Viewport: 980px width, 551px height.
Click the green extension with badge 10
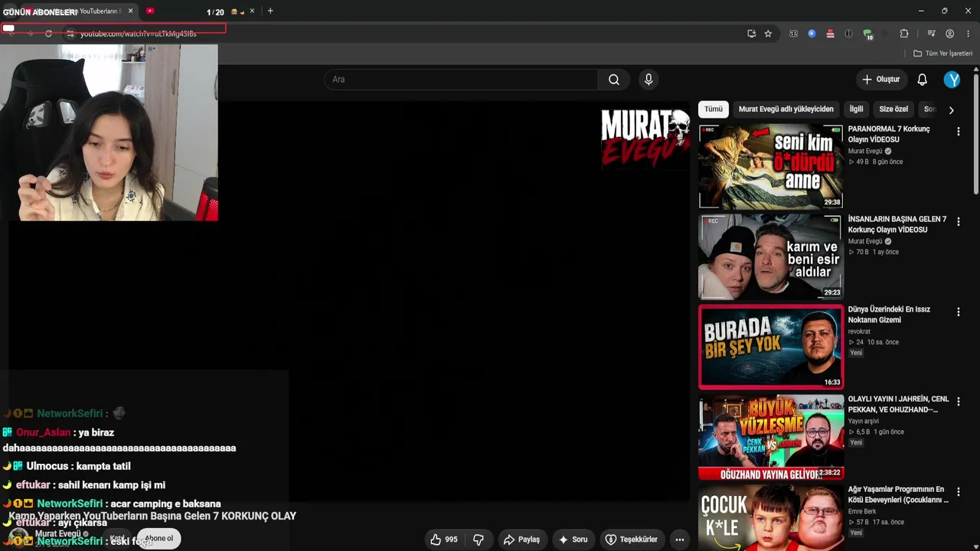tap(867, 34)
